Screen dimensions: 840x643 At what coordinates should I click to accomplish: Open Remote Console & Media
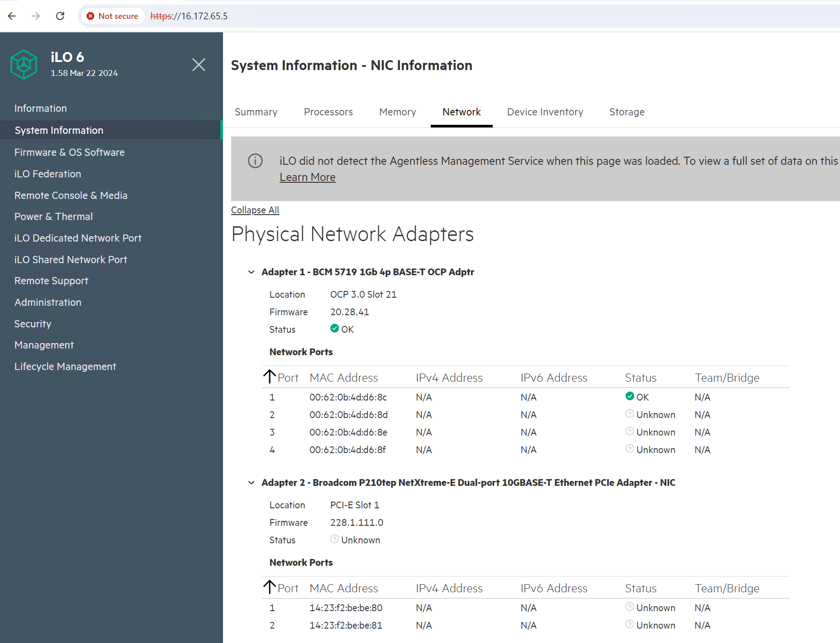coord(71,195)
